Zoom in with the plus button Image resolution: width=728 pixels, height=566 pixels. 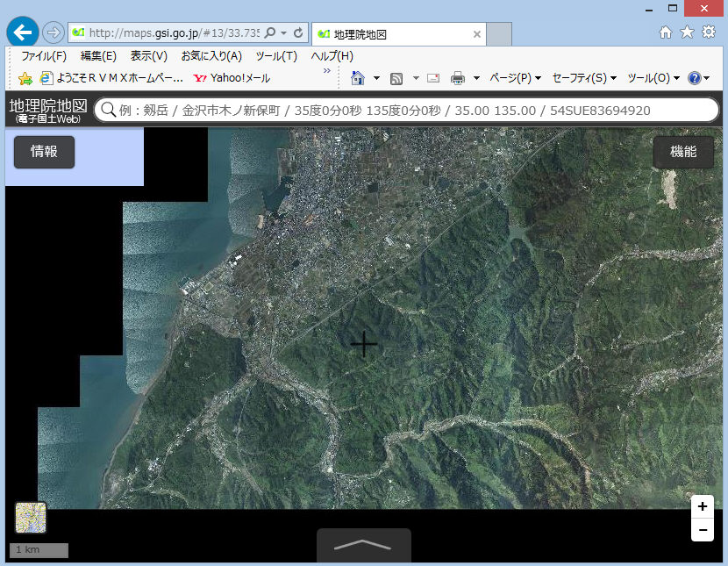[702, 507]
